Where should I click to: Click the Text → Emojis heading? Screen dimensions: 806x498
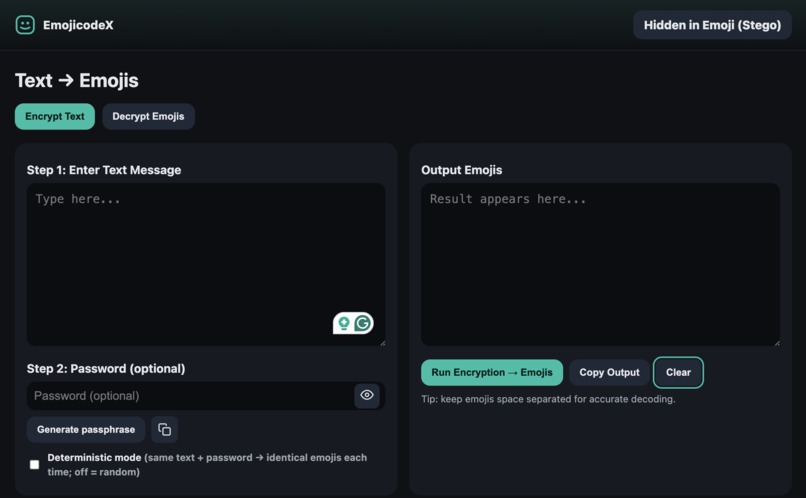click(77, 81)
